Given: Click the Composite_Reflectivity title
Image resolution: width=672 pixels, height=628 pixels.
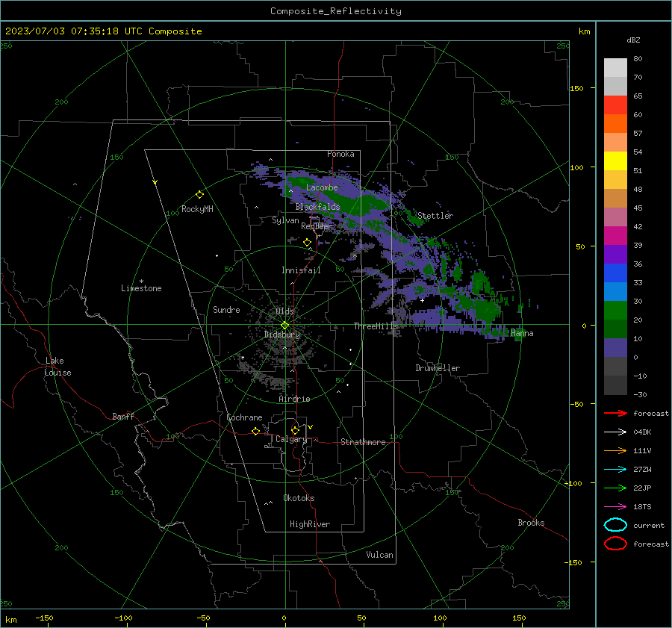Looking at the screenshot, I should [336, 11].
